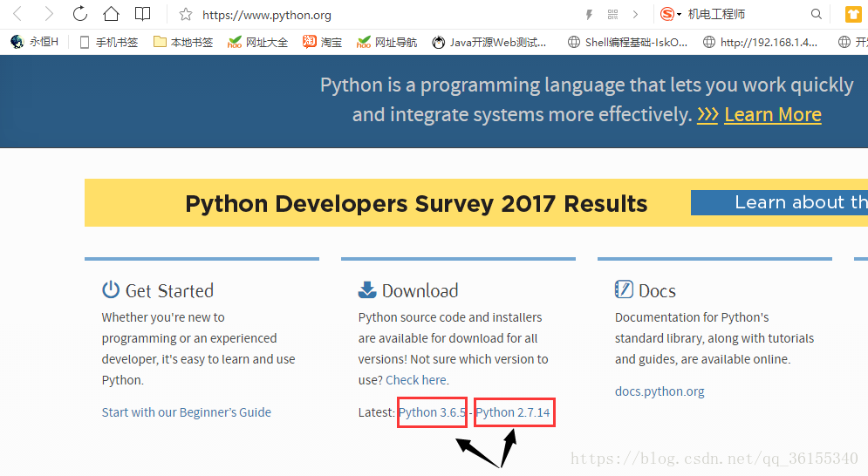Open the 手机书签 bookmark folder

click(109, 42)
